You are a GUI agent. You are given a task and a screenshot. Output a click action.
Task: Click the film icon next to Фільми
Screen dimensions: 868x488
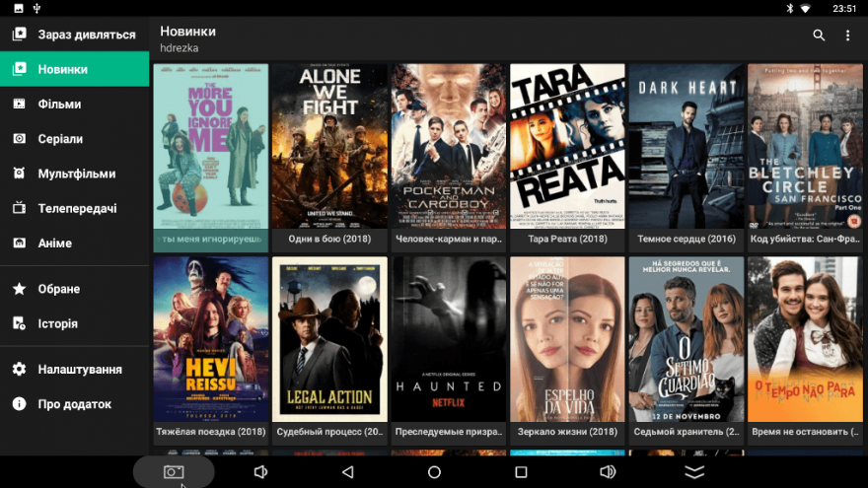click(x=20, y=104)
